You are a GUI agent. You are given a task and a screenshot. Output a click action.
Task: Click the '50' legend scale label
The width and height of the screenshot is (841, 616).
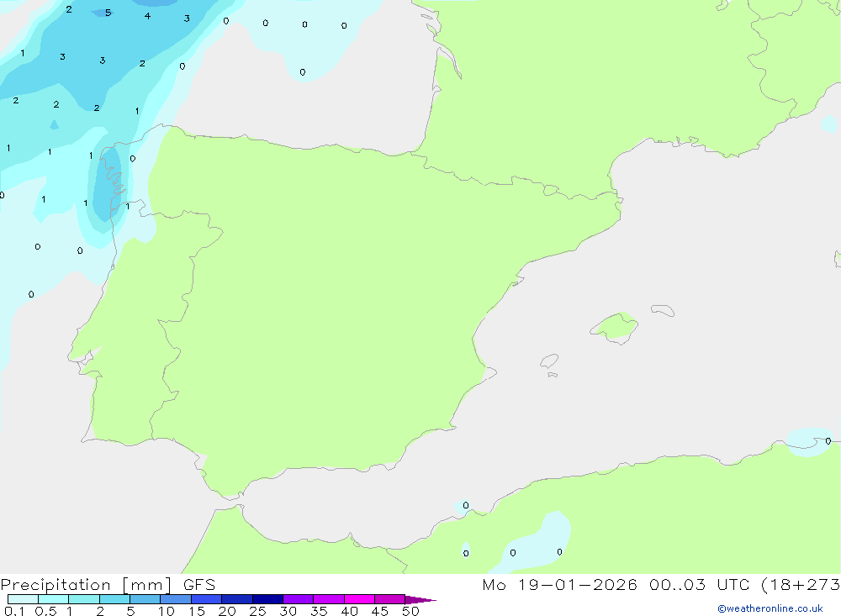[x=411, y=611]
